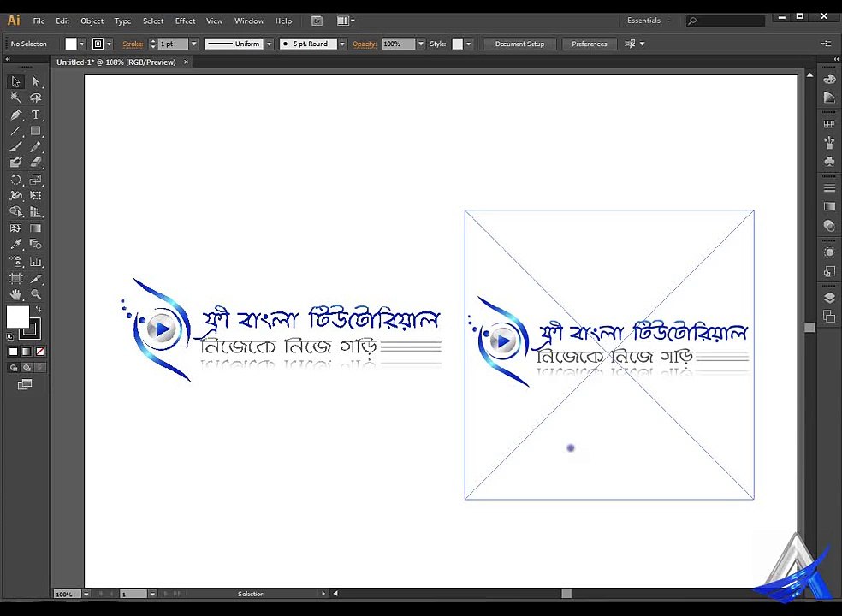Select the Perspective Grid tool
Image resolution: width=842 pixels, height=616 pixels.
pyautogui.click(x=36, y=211)
